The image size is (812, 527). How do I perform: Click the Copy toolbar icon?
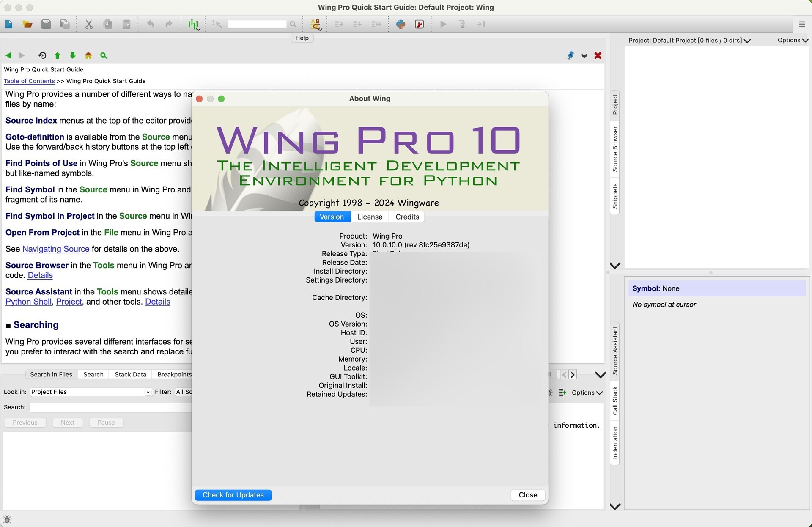tap(108, 24)
